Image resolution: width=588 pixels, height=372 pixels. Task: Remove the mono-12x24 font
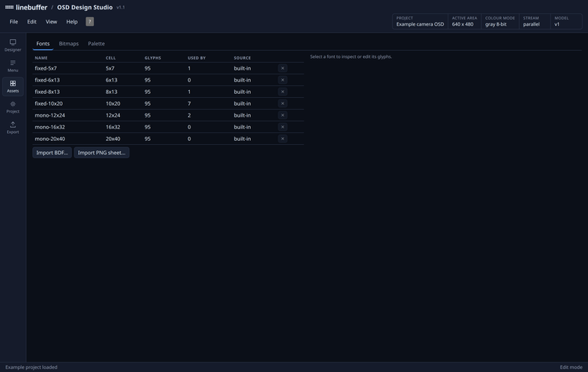tap(283, 115)
